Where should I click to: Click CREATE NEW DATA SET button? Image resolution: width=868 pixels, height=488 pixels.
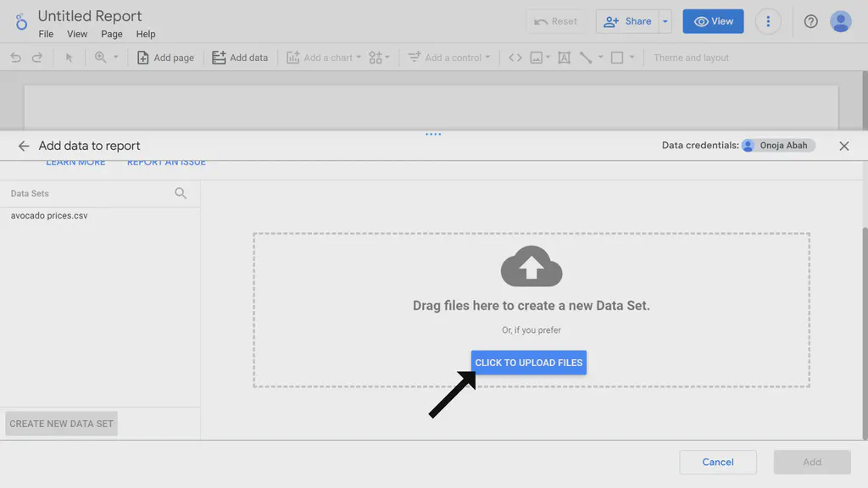tap(60, 423)
